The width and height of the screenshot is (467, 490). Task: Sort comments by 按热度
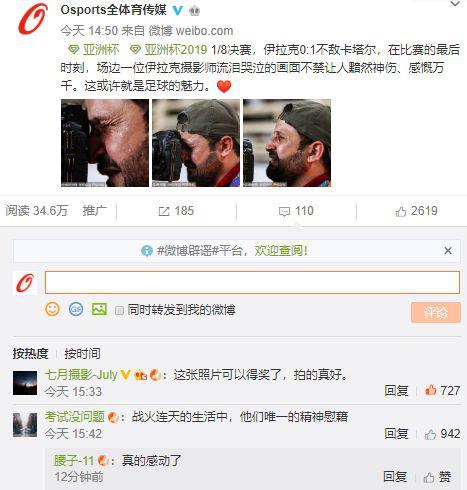click(31, 354)
